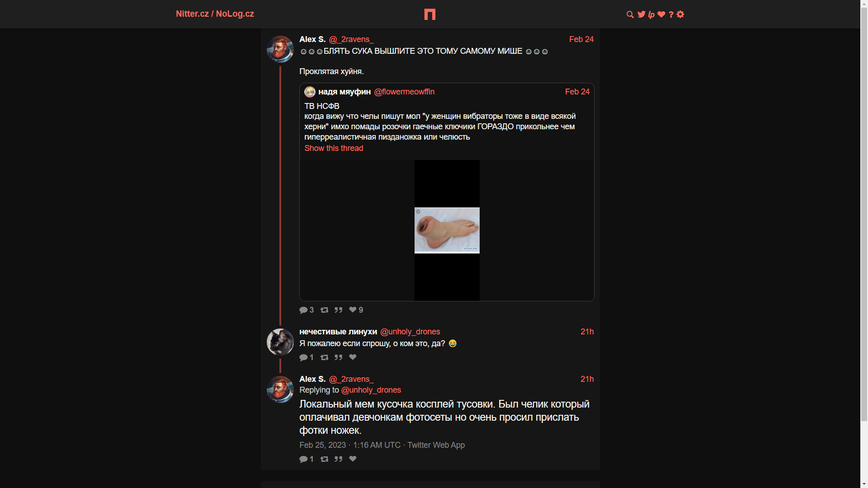The height and width of the screenshot is (488, 868).
Task: Click the "Replying to" @unholy_drones mention
Action: pos(371,390)
